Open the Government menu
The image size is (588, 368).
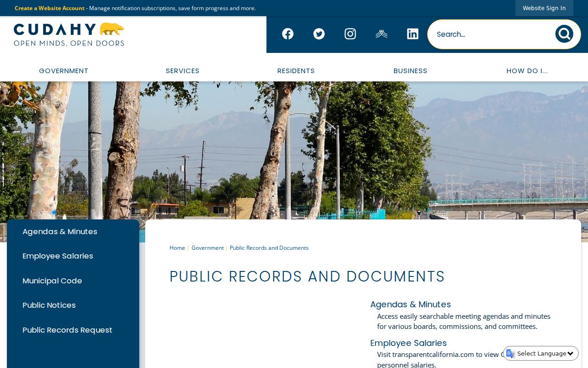pyautogui.click(x=63, y=71)
